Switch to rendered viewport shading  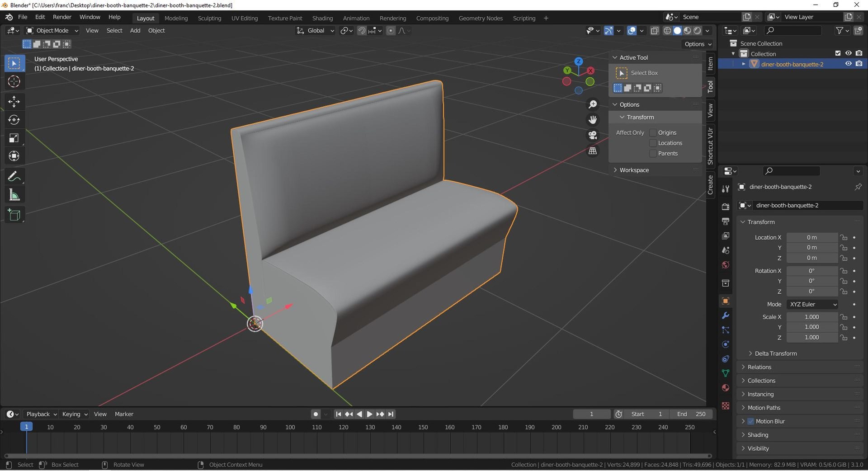698,31
